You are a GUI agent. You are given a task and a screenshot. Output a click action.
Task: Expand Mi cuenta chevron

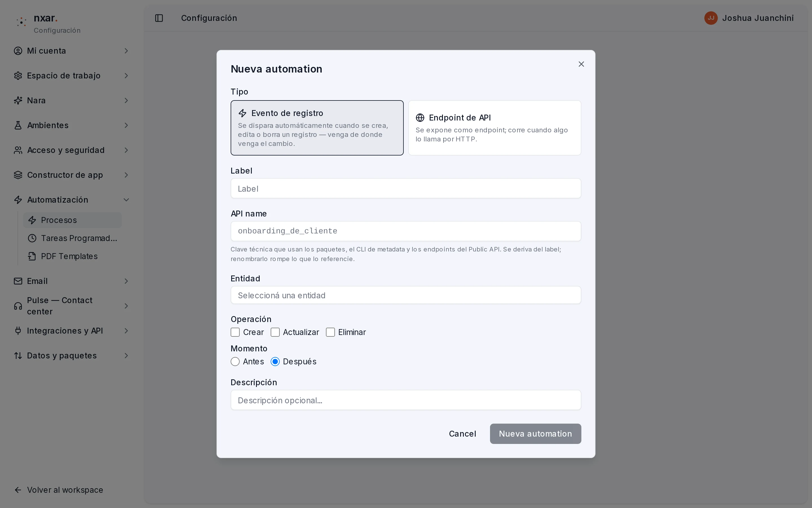[126, 51]
